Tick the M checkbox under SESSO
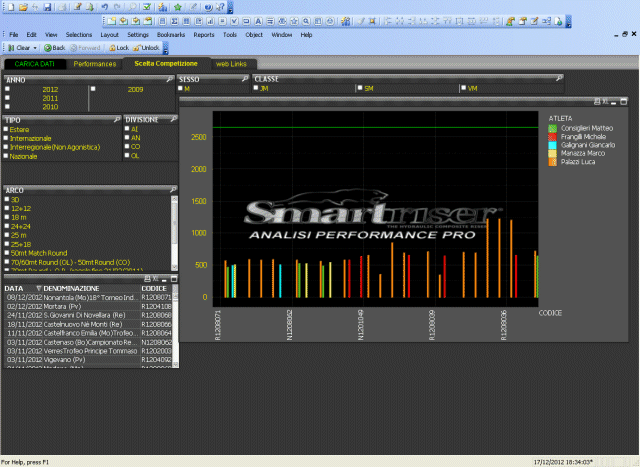The width and height of the screenshot is (640, 467). (180, 88)
